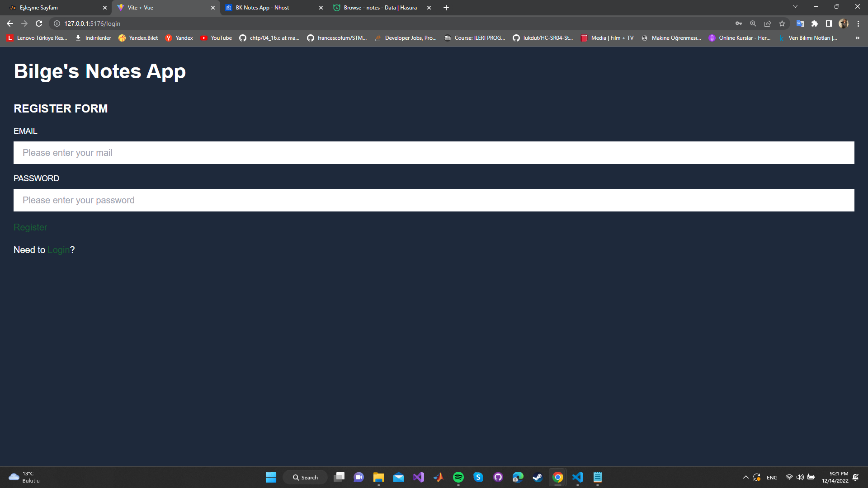This screenshot has width=868, height=488.
Task: Click the Register link
Action: (x=30, y=227)
